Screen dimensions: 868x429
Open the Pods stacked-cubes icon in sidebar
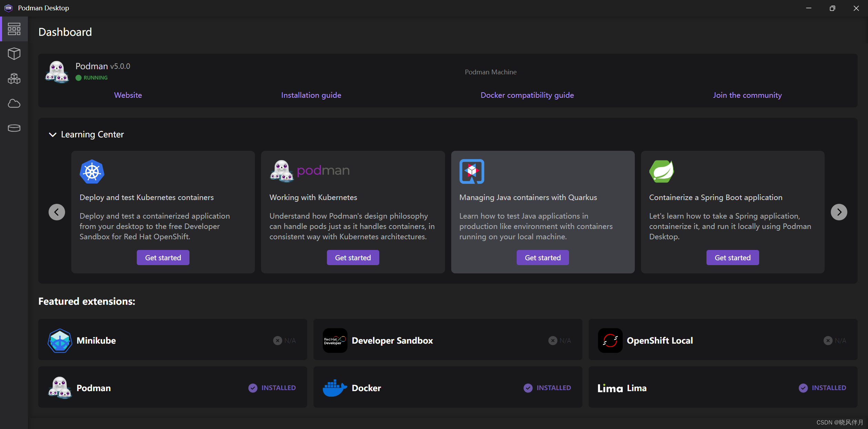click(x=14, y=79)
